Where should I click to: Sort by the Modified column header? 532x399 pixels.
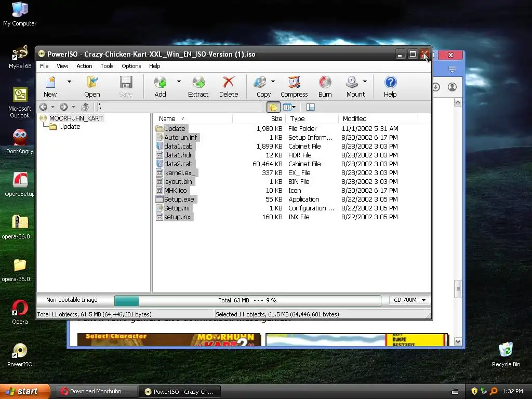pos(378,119)
